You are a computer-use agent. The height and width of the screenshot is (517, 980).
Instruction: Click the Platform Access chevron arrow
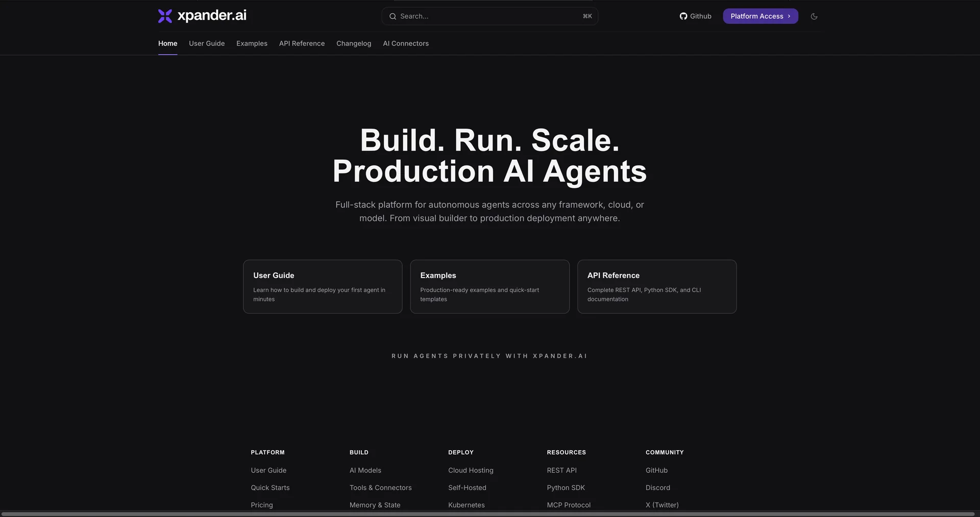click(789, 16)
